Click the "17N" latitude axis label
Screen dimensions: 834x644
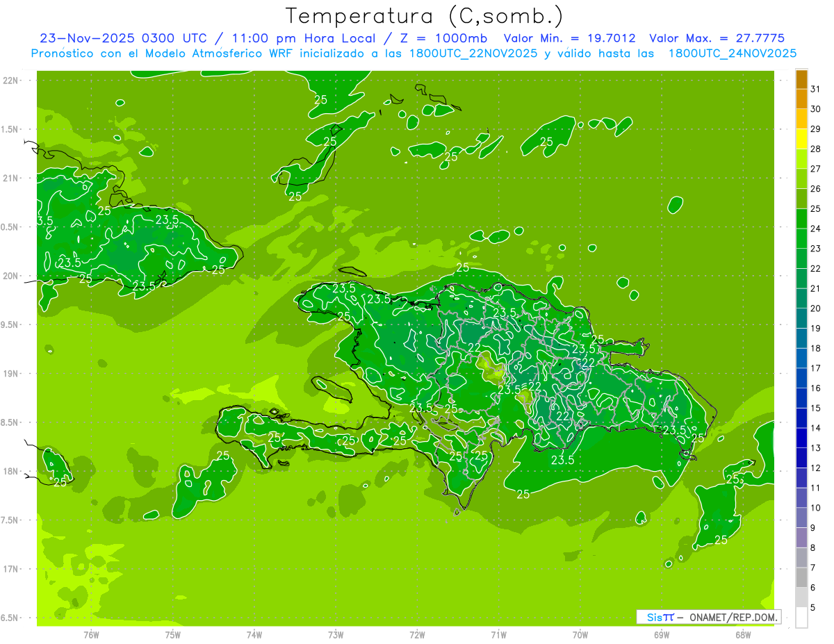(10, 569)
